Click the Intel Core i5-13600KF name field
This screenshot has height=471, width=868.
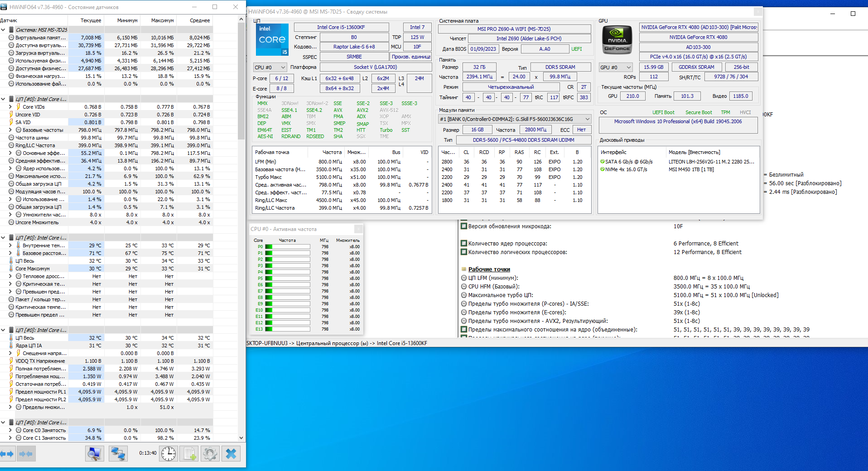click(341, 27)
